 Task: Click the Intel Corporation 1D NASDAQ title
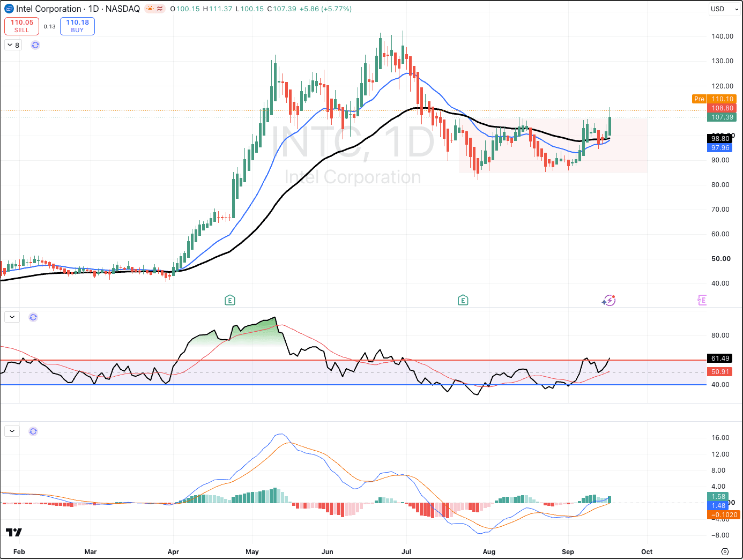pos(78,9)
